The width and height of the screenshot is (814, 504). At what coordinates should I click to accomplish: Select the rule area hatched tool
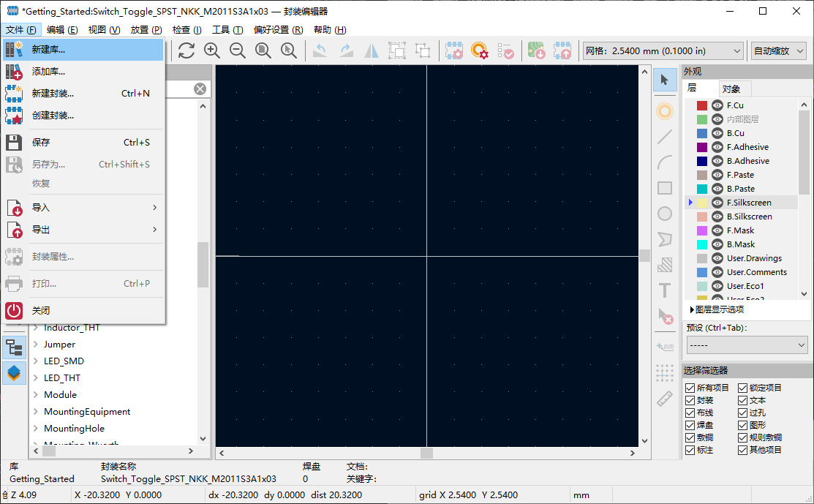665,265
